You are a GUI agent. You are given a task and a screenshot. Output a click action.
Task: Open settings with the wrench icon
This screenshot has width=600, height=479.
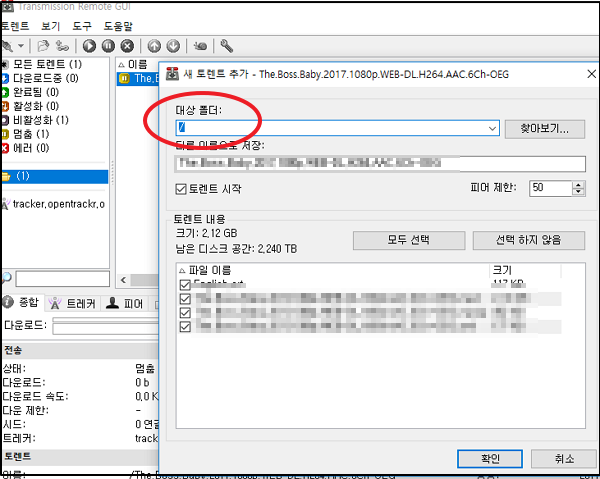click(227, 46)
